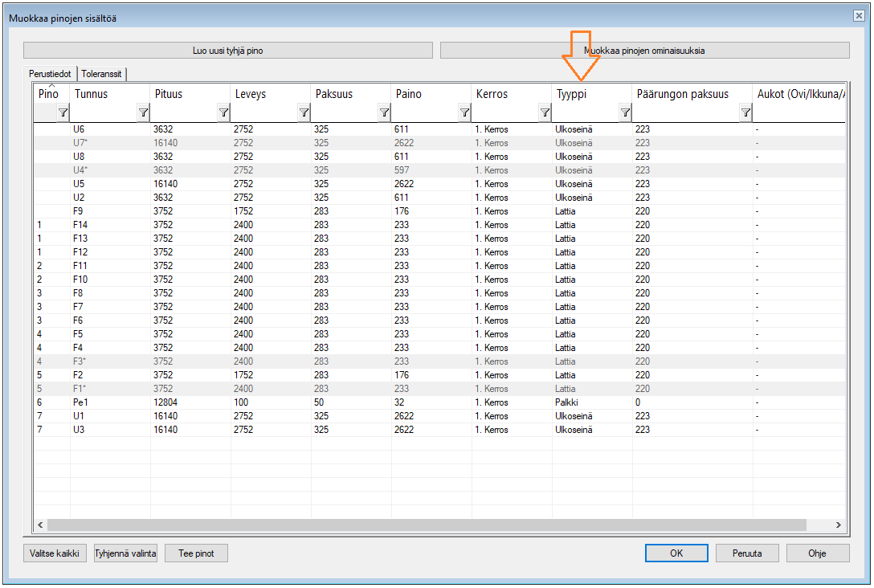
Task: Select the Perustiedot tab
Action: click(51, 74)
